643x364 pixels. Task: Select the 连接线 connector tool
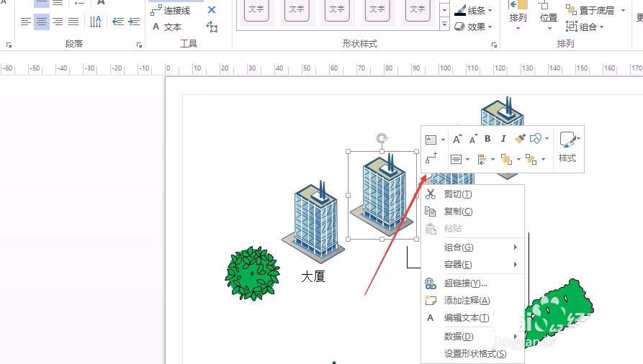(170, 10)
